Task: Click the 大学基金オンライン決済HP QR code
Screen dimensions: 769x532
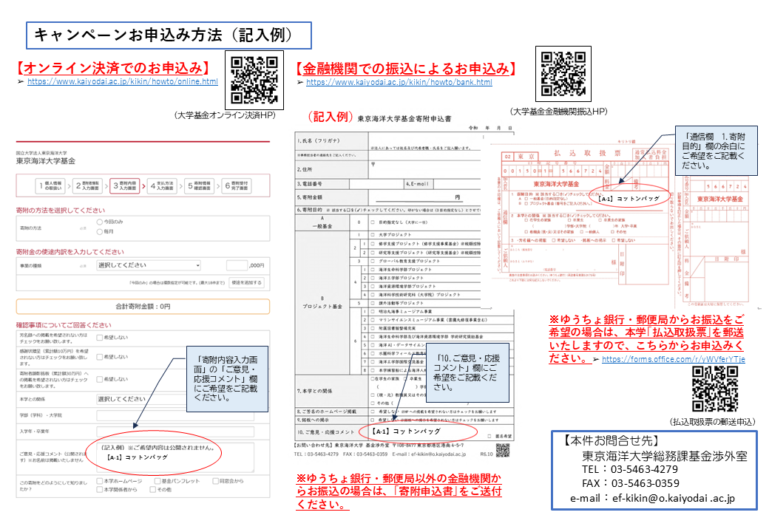Action: point(254,81)
